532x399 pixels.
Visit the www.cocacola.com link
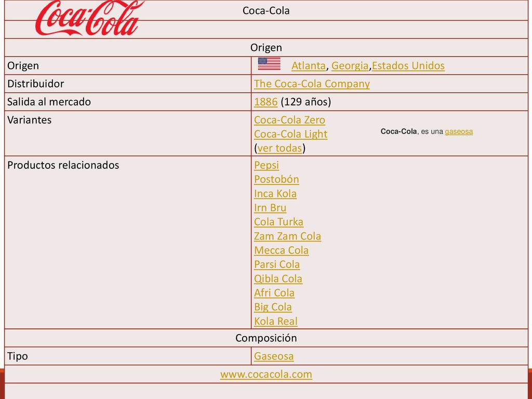tap(266, 374)
